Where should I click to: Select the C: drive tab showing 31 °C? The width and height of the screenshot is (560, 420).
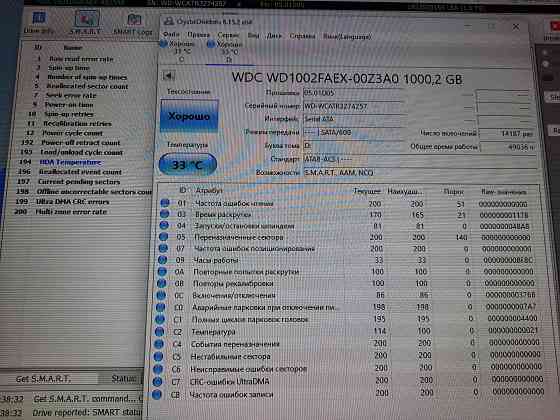[181, 51]
